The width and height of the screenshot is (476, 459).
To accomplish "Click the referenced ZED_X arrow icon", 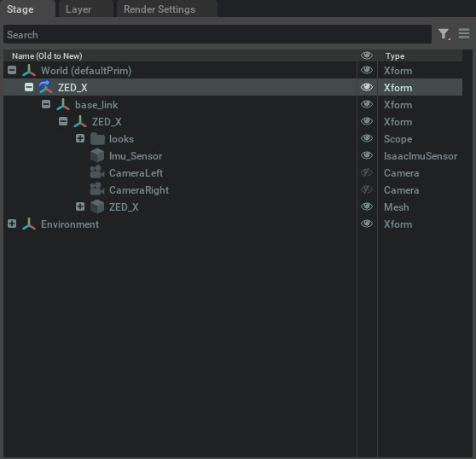I will pyautogui.click(x=45, y=87).
